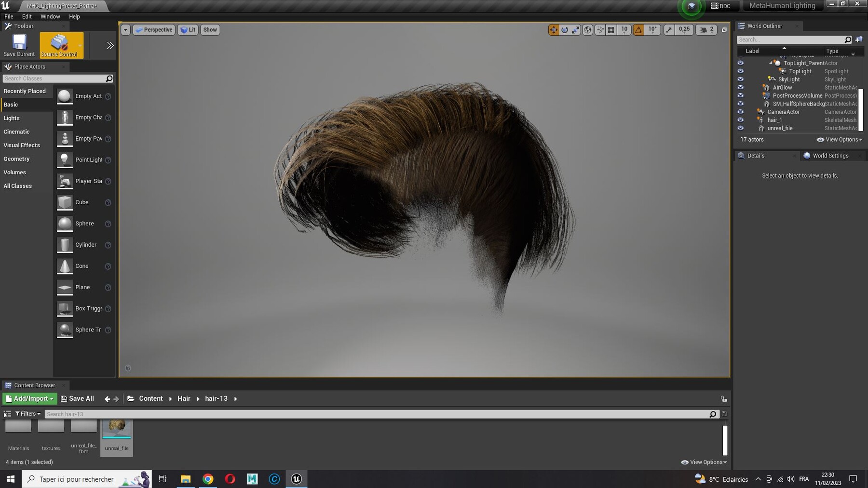Image resolution: width=868 pixels, height=488 pixels.
Task: Toggle world/local coordinate system globe icon
Action: (587, 30)
